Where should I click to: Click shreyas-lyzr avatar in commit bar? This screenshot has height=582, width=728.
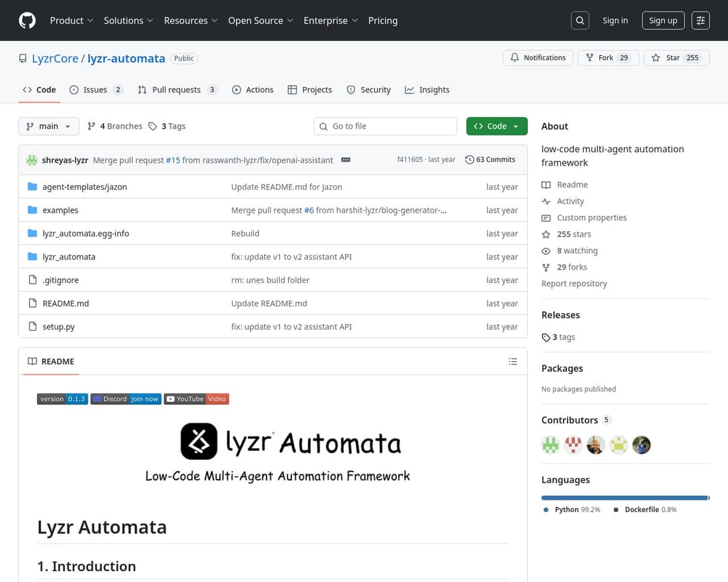click(x=32, y=160)
